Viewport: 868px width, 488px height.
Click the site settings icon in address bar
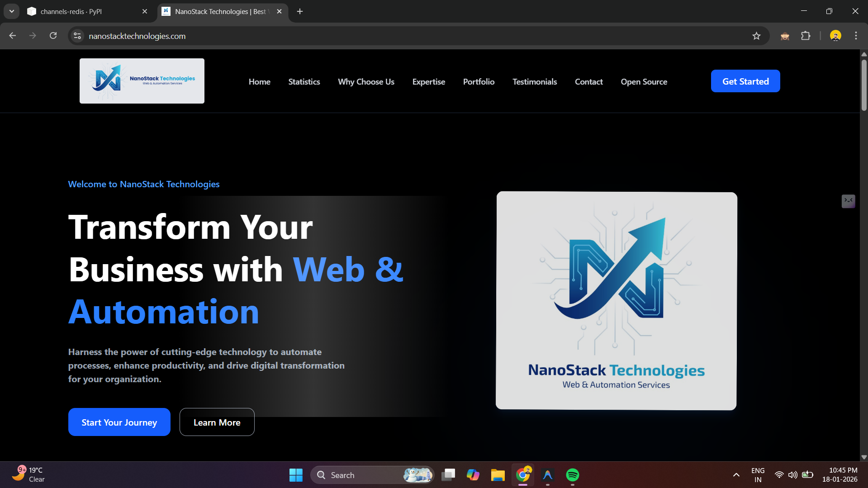[77, 36]
